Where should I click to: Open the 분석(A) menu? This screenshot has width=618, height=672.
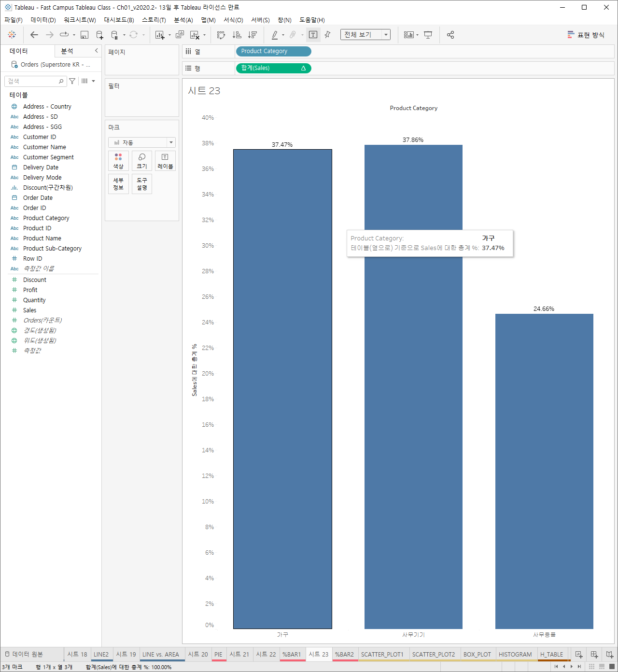[x=183, y=20]
